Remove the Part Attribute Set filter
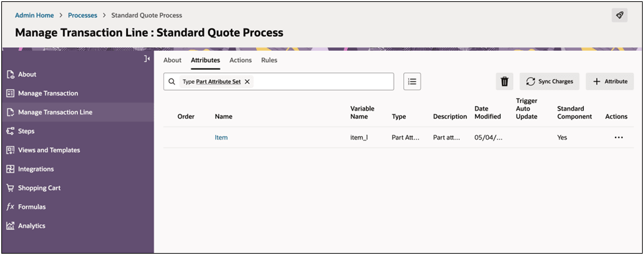Image resolution: width=644 pixels, height=255 pixels. (x=247, y=82)
